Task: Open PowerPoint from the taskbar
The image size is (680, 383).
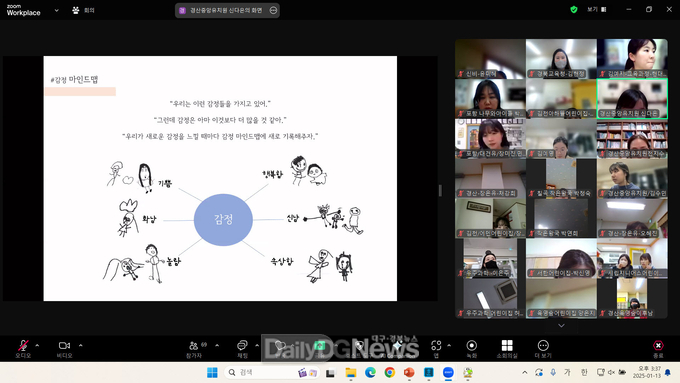Action: click(x=409, y=372)
